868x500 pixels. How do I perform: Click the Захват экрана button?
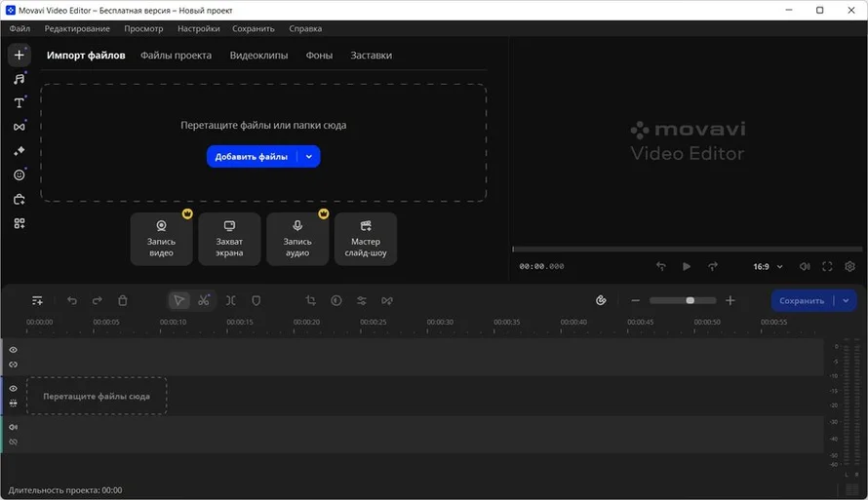coord(229,239)
